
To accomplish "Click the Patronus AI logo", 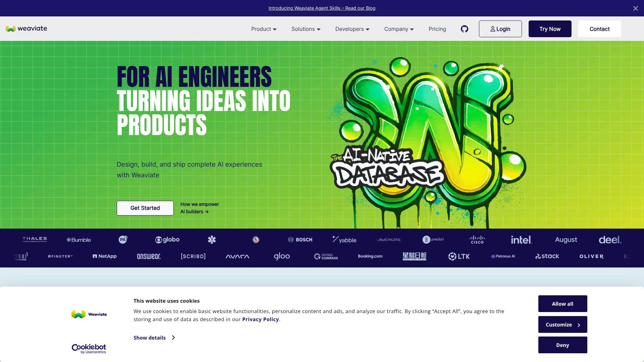I will [503, 256].
